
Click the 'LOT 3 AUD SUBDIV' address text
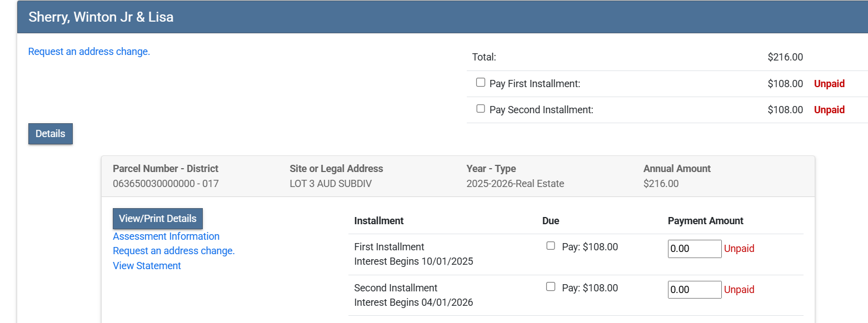click(331, 184)
